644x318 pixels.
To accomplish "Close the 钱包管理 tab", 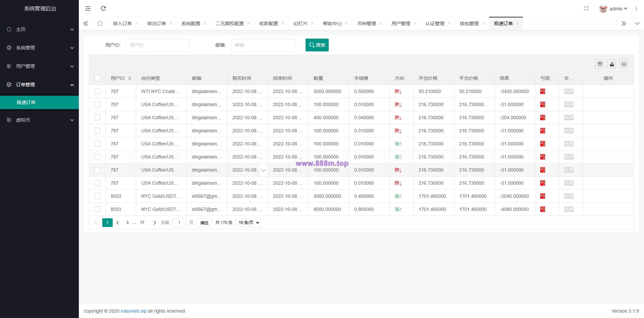I will (483, 24).
